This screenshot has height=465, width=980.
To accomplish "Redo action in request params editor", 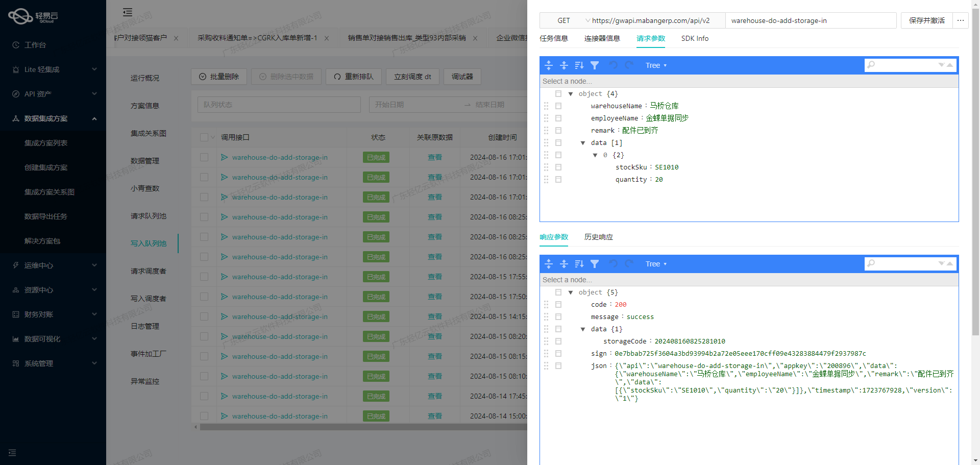I will [x=629, y=65].
